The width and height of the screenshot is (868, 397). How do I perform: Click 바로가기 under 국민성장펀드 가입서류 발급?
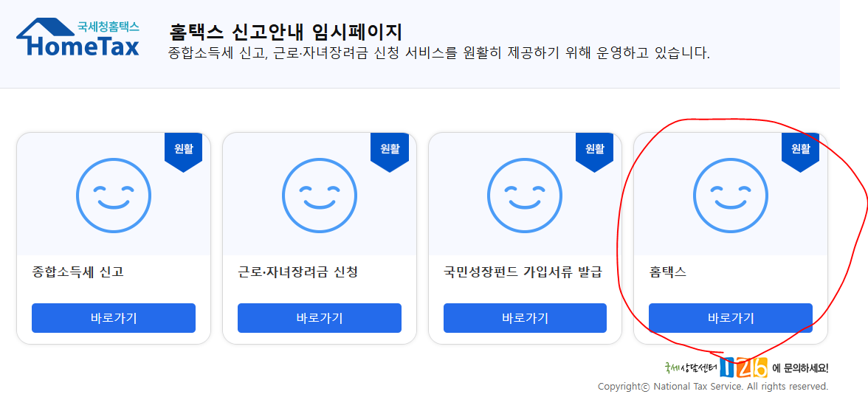(525, 318)
